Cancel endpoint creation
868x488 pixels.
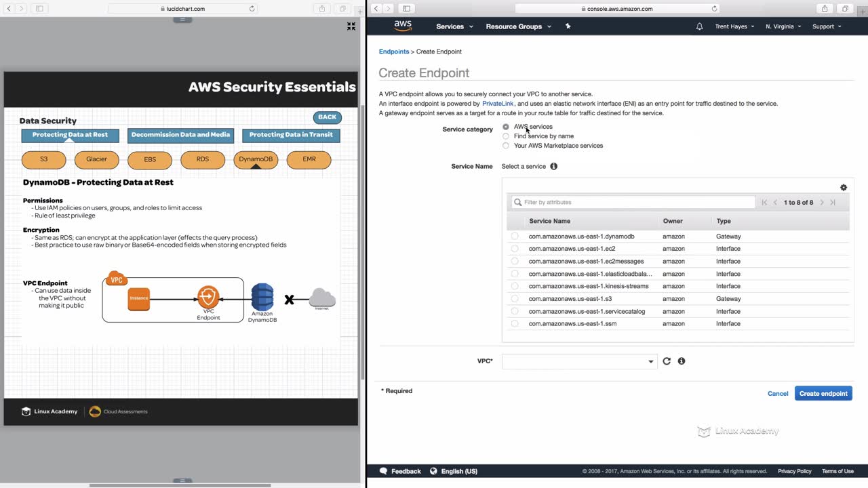tap(778, 394)
